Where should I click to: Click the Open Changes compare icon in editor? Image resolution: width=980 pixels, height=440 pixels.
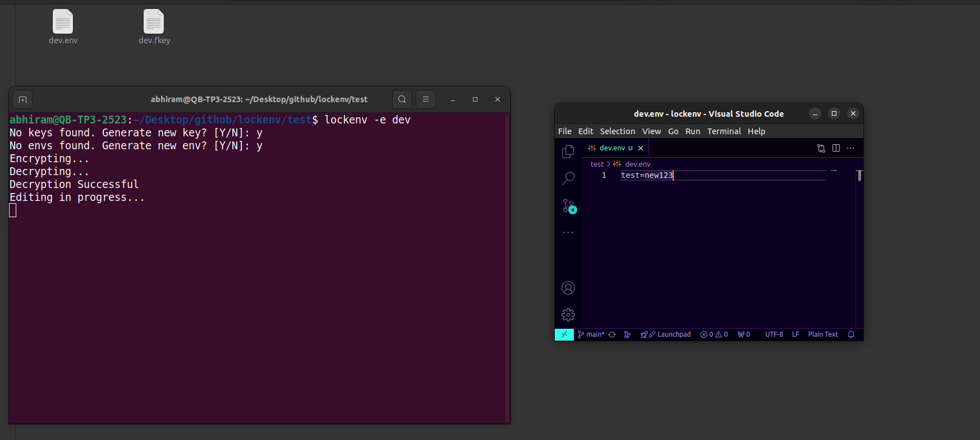point(821,148)
